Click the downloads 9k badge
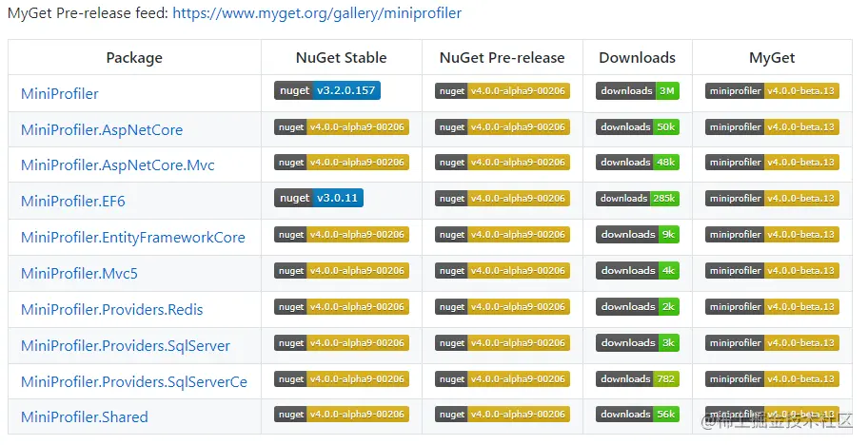This screenshot has height=445, width=868. click(x=638, y=234)
